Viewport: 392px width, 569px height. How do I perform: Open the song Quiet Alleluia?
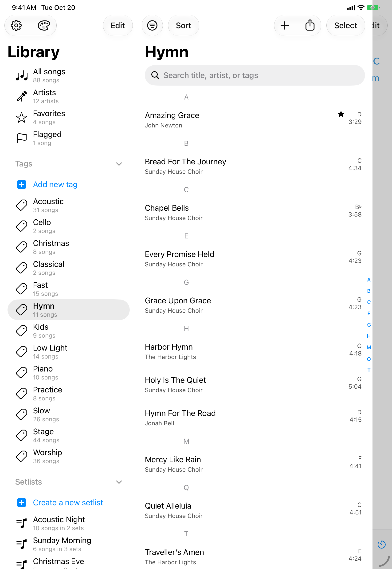point(255,510)
